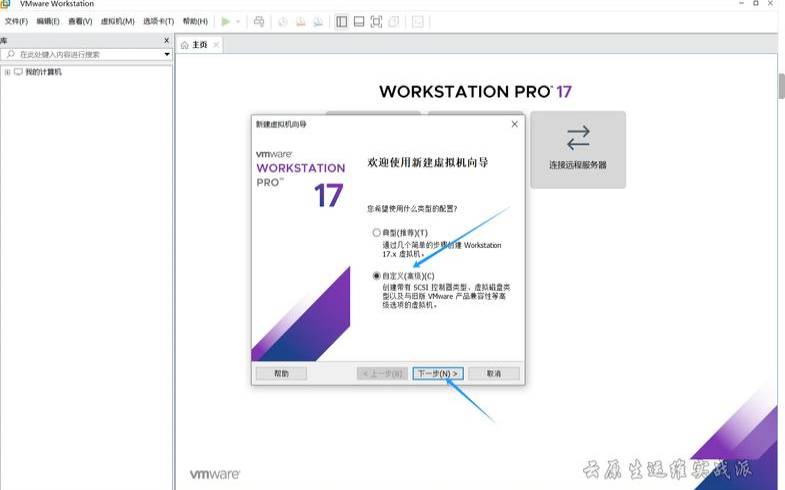Click the thumbnail bar view icon
The image size is (785, 490).
(359, 21)
